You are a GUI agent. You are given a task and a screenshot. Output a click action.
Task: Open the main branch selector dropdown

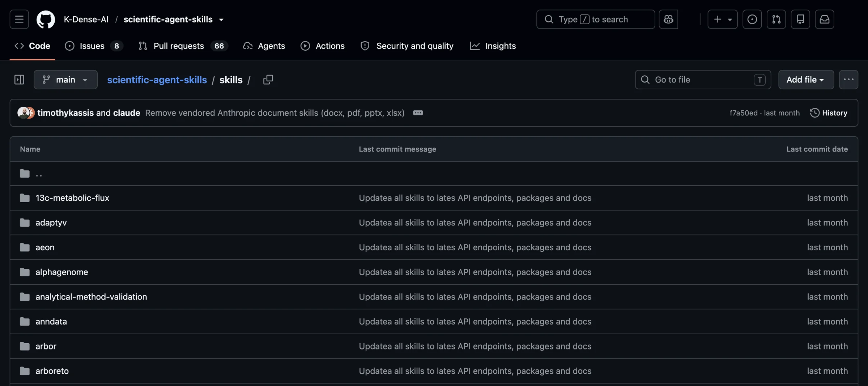tap(65, 80)
